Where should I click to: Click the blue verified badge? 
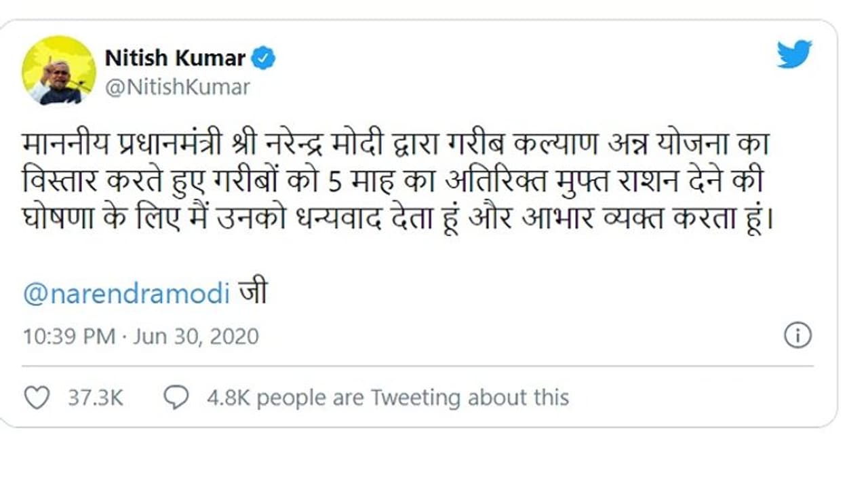(x=264, y=59)
